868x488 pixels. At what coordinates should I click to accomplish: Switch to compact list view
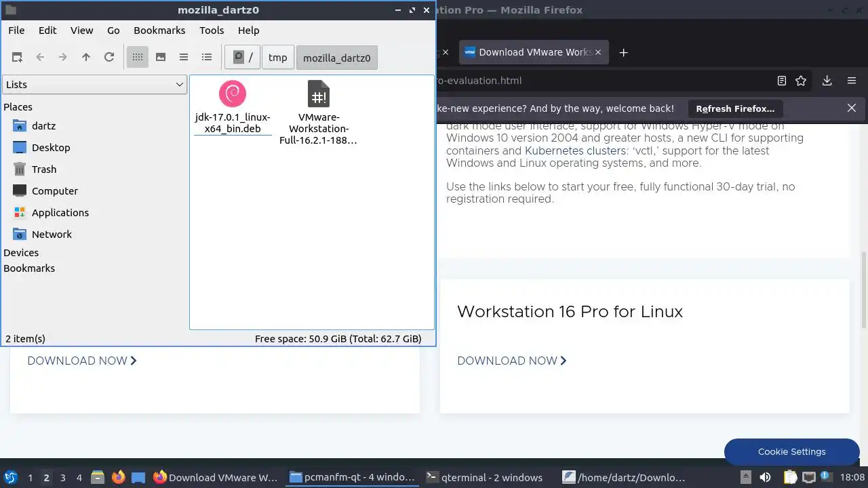184,58
